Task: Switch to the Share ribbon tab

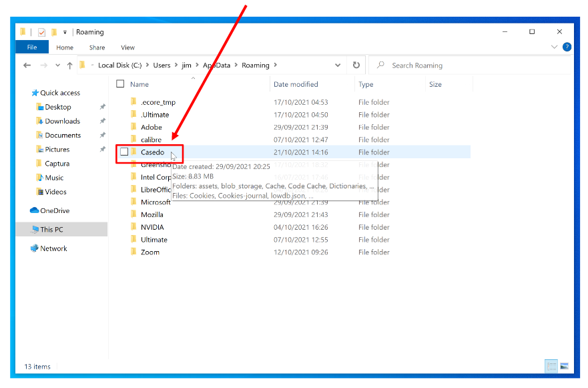Action: click(97, 47)
